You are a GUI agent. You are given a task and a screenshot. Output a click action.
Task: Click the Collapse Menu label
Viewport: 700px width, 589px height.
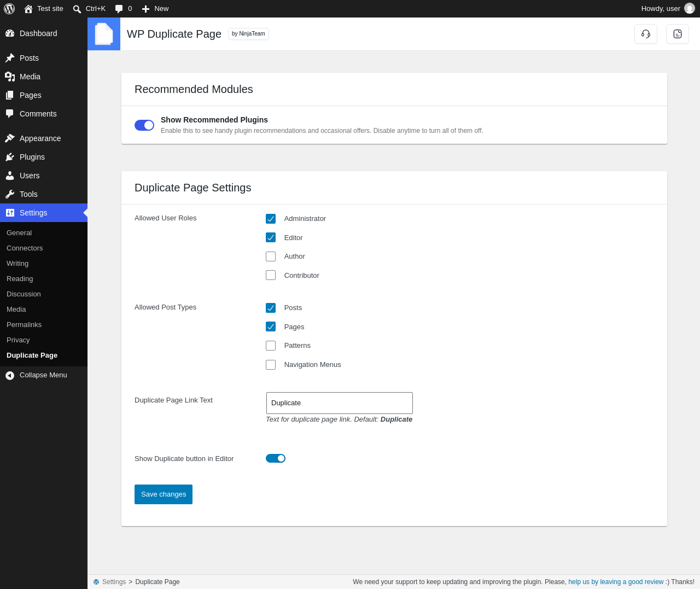click(x=43, y=375)
